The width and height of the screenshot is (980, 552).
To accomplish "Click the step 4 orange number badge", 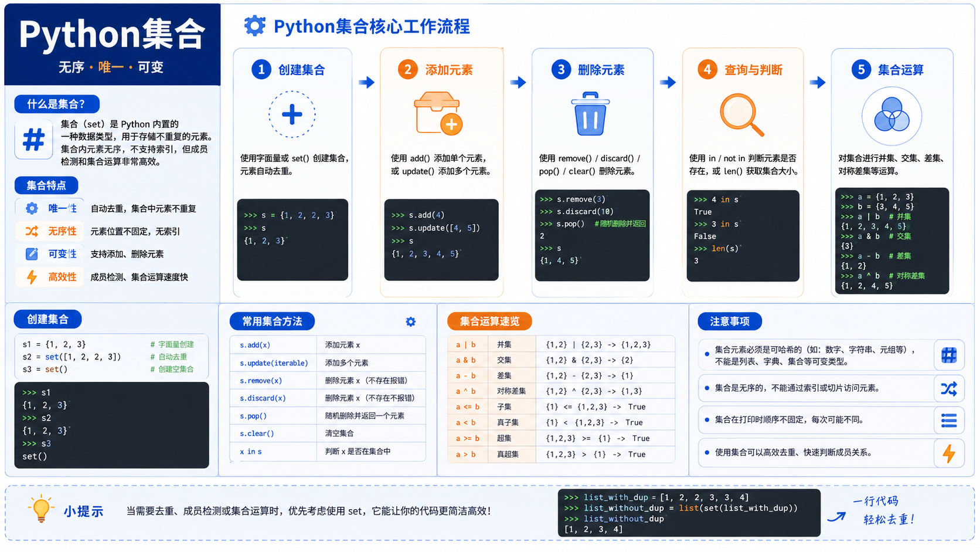I will [x=707, y=70].
